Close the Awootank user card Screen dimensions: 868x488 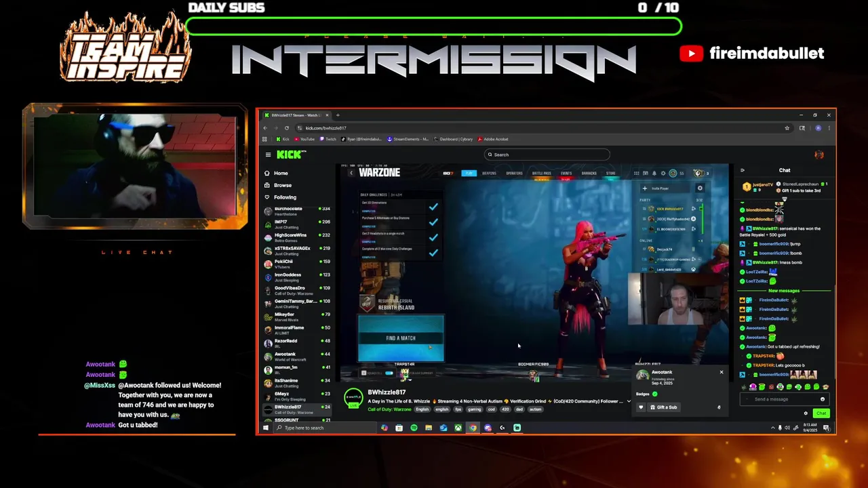pyautogui.click(x=722, y=372)
